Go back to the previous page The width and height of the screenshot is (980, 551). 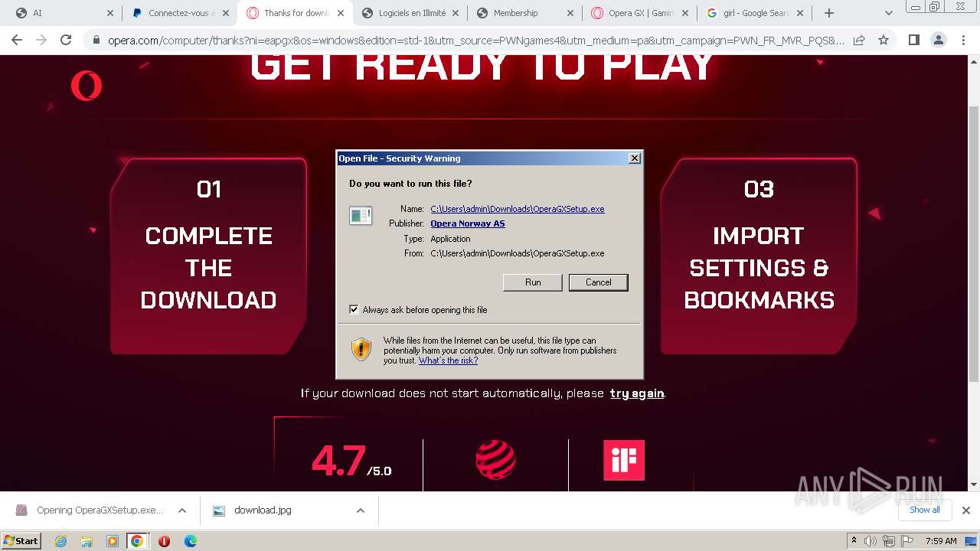(17, 40)
